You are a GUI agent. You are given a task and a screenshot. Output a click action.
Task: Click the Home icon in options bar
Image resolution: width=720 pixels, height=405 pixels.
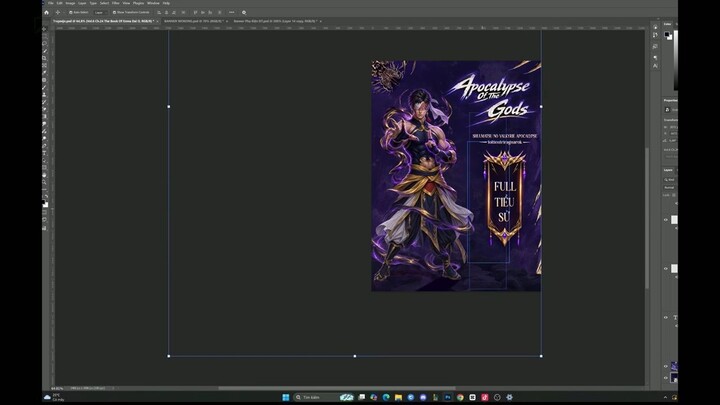click(x=46, y=12)
